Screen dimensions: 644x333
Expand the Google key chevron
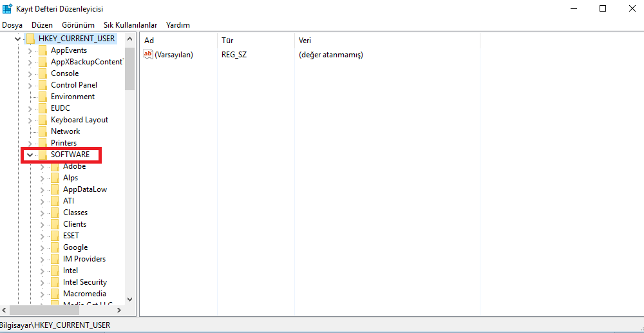click(42, 247)
